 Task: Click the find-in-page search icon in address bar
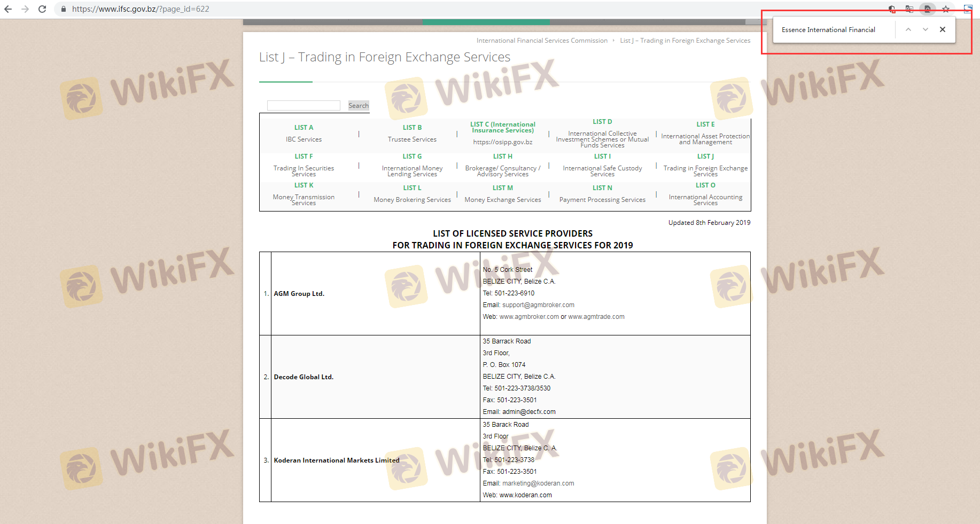[x=928, y=9]
